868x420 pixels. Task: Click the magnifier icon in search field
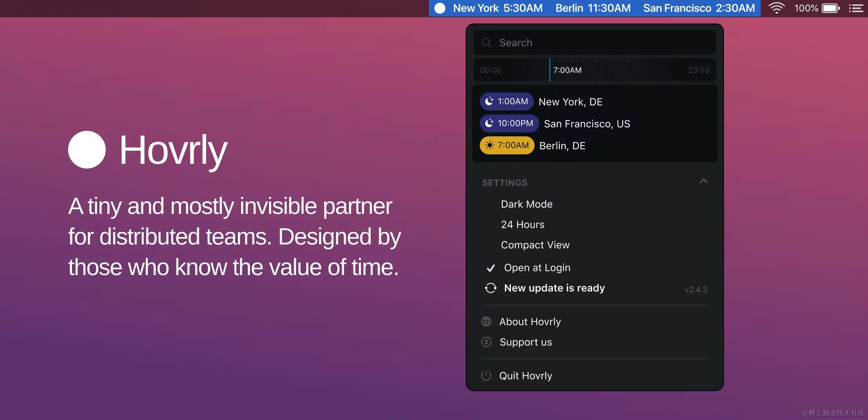pos(486,42)
